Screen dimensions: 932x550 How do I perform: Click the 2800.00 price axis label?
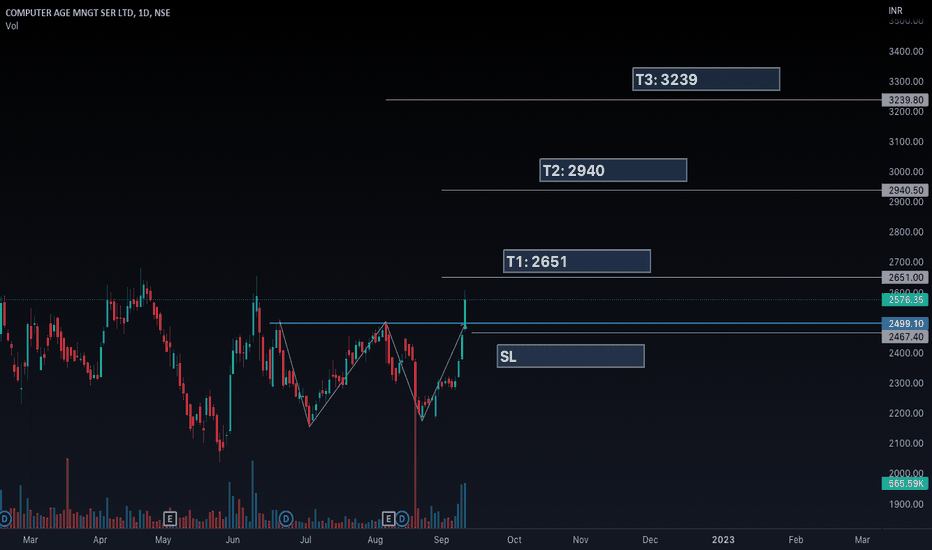click(906, 232)
